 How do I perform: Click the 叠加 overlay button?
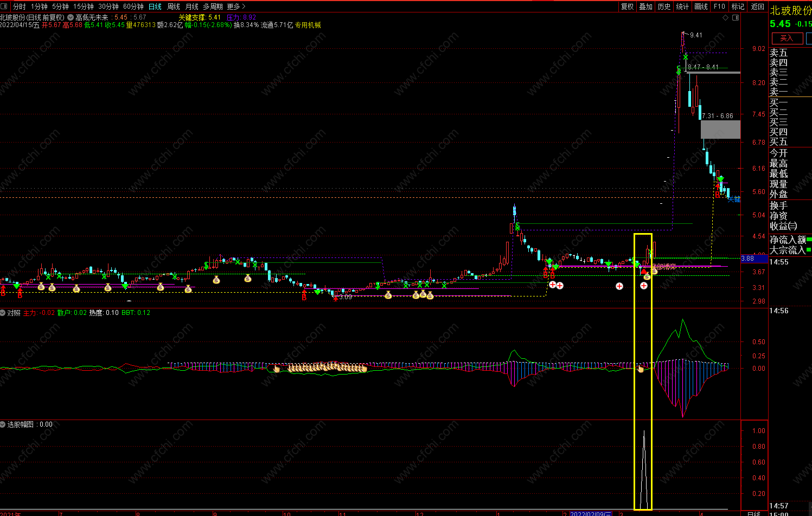click(x=646, y=7)
